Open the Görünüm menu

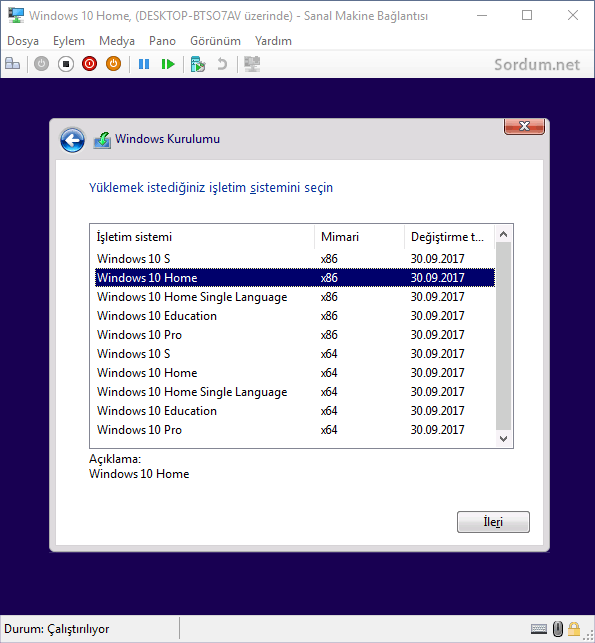215,41
